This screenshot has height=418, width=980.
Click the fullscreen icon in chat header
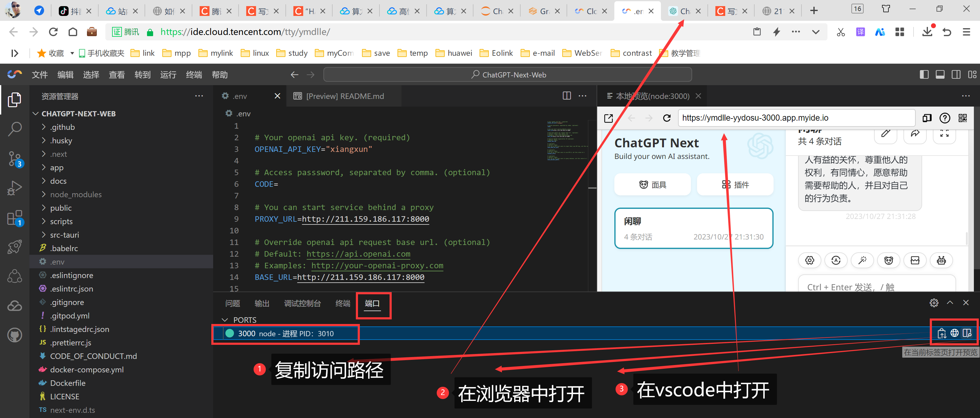[944, 133]
